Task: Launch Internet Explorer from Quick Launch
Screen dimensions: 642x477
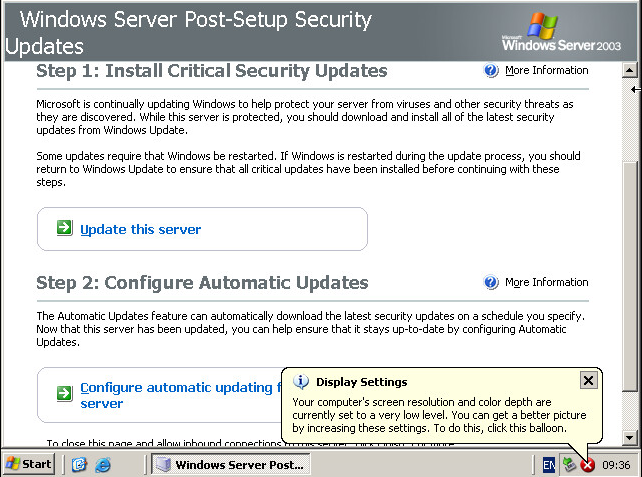Action: 102,465
